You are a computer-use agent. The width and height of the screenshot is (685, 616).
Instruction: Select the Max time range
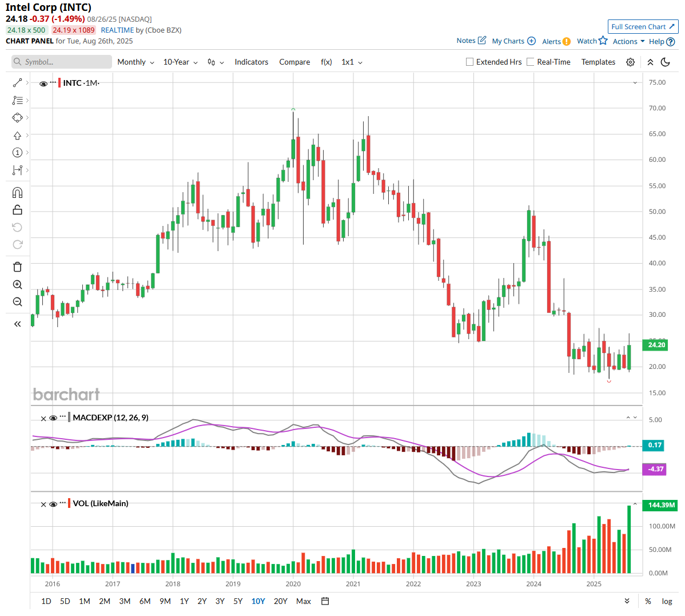(x=304, y=601)
